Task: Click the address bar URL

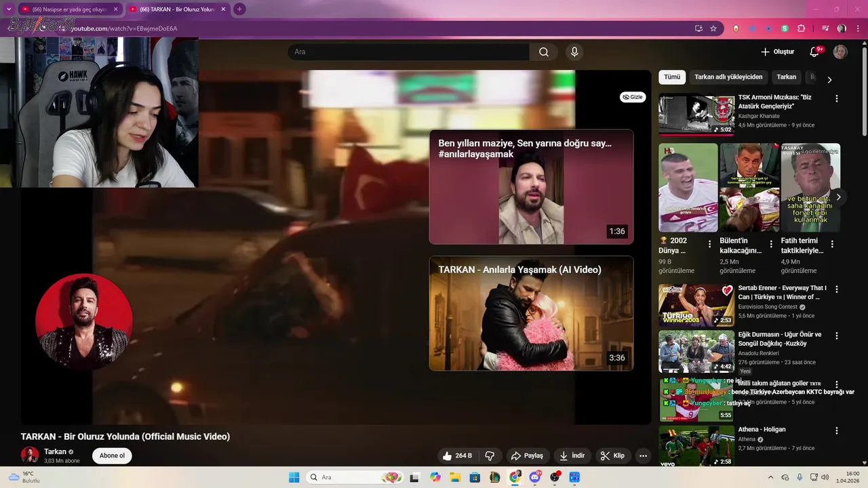Action: (124, 28)
